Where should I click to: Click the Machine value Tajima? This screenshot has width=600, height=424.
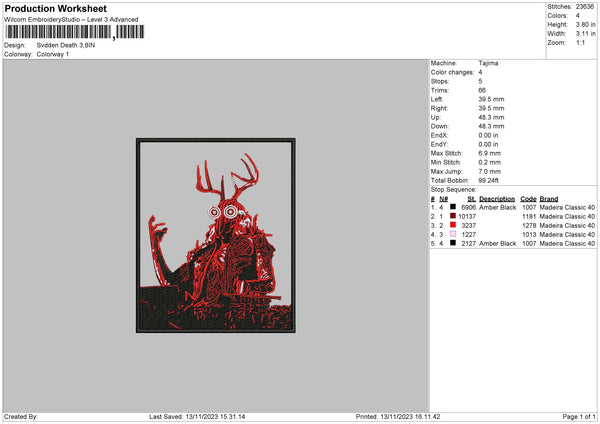tap(488, 63)
